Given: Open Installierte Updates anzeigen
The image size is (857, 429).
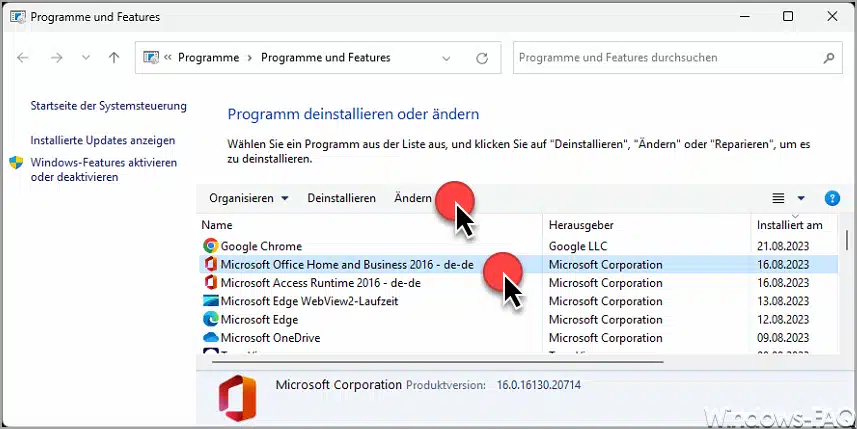Looking at the screenshot, I should (103, 140).
